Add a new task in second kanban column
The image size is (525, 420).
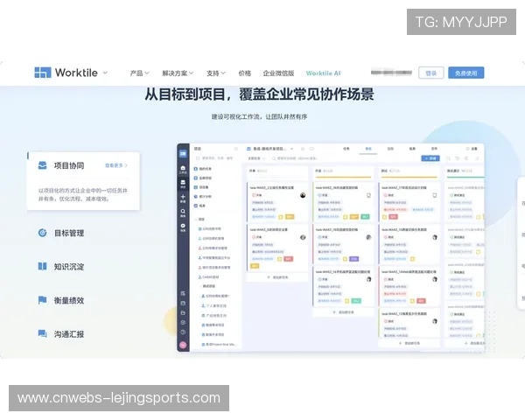[x=343, y=312]
